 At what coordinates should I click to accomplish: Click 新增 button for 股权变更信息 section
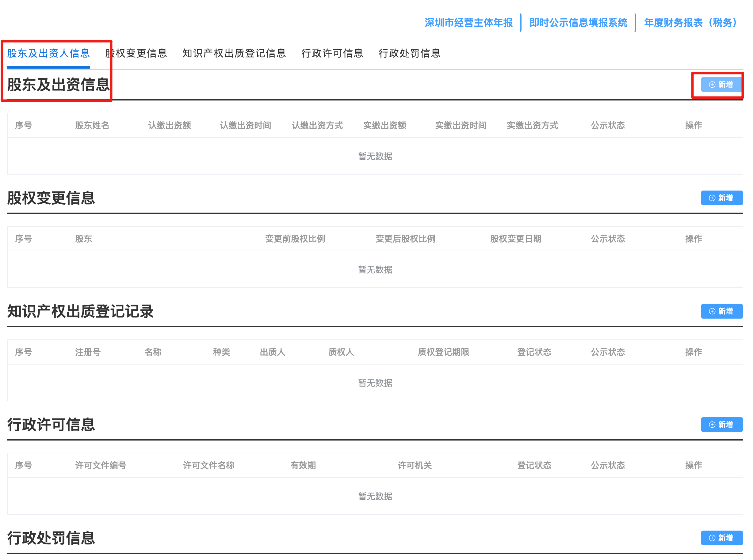coord(721,198)
